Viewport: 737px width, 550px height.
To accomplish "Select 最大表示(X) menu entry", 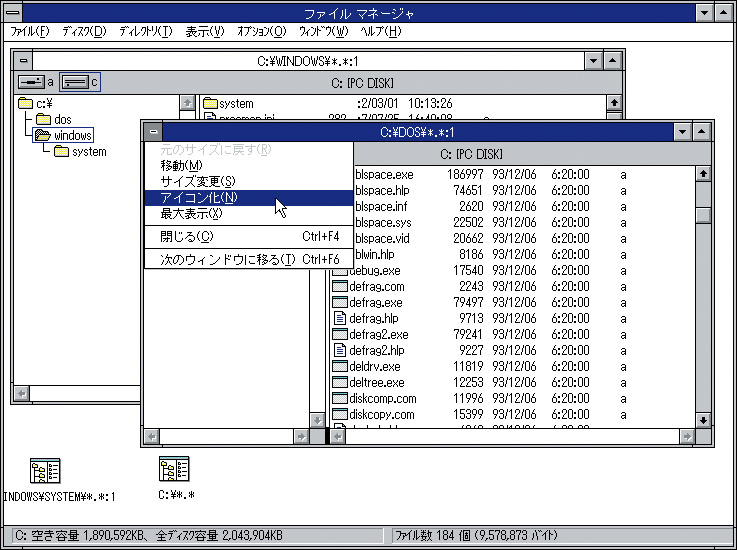I will click(x=249, y=213).
